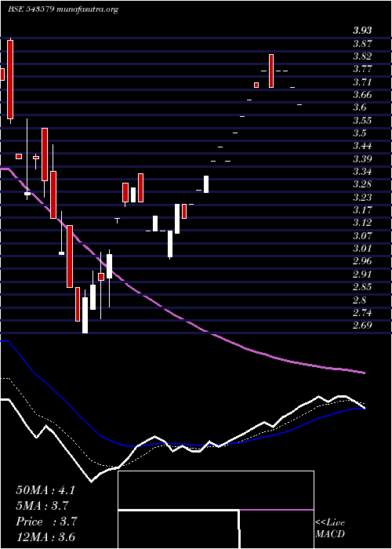Select the 2.8 price axis label
This screenshot has width=392, height=549.
tap(359, 300)
